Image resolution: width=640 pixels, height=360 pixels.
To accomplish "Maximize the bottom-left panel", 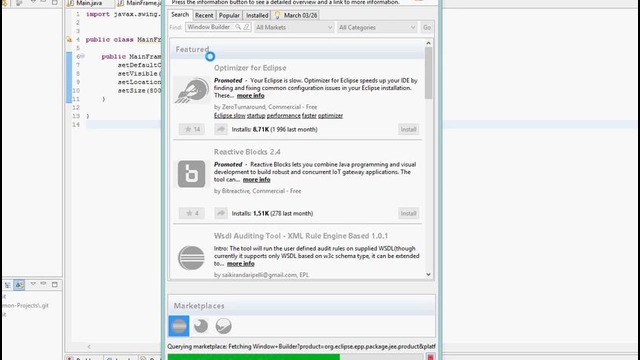I will point(54,284).
